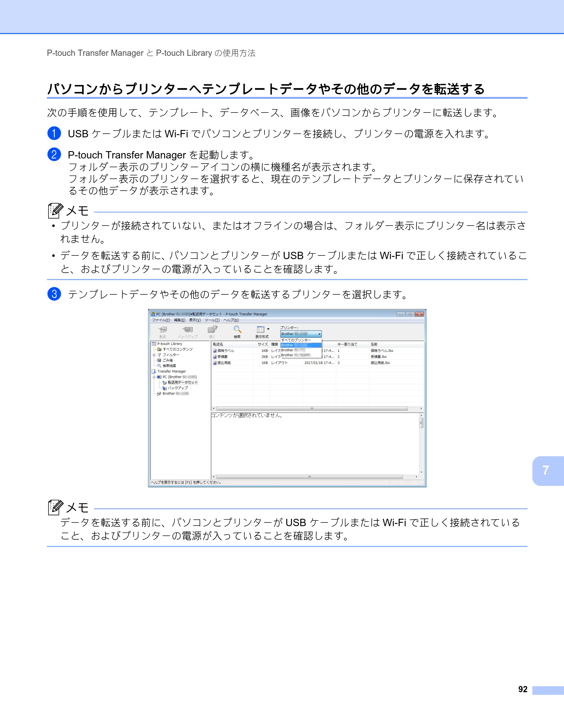Expand the フィルター tree node
This screenshot has height=728, width=564.
[x=154, y=355]
